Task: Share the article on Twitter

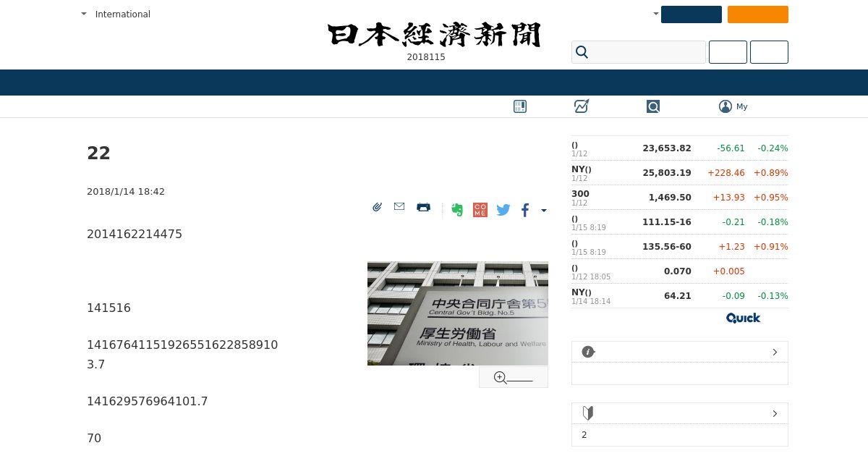Action: pyautogui.click(x=503, y=210)
